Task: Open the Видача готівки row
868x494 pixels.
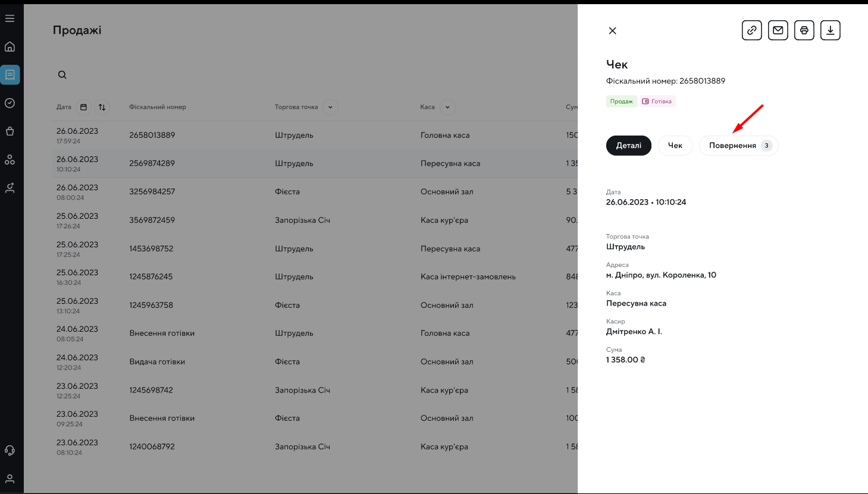Action: 157,361
